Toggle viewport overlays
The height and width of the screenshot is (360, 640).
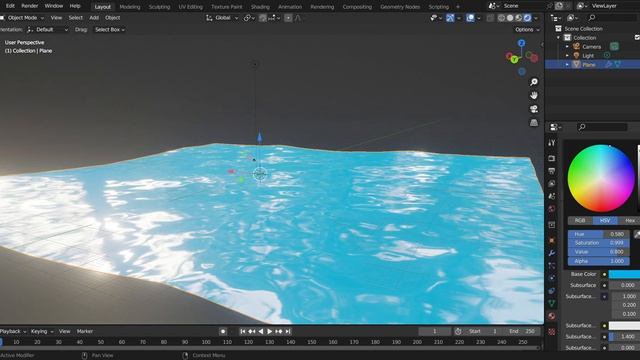coord(470,18)
